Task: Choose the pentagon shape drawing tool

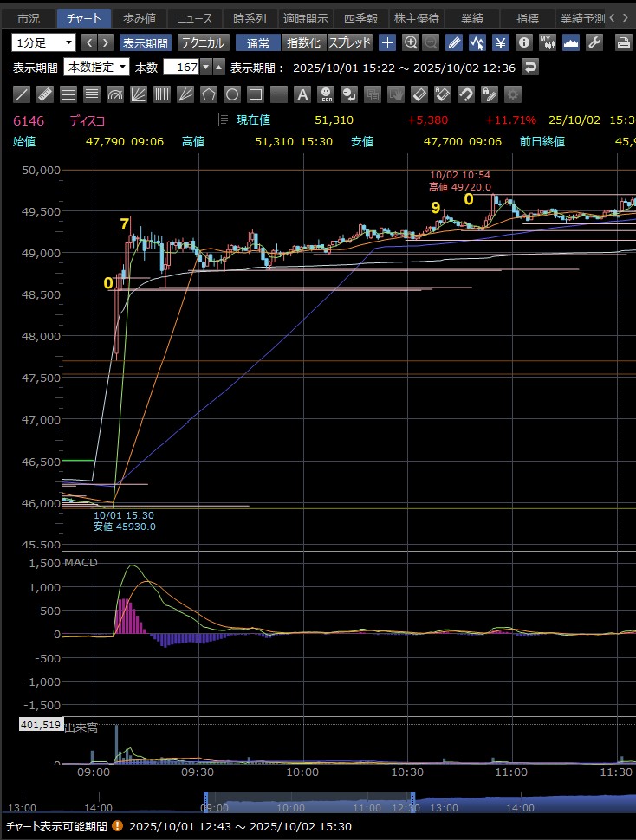Action: tap(209, 94)
